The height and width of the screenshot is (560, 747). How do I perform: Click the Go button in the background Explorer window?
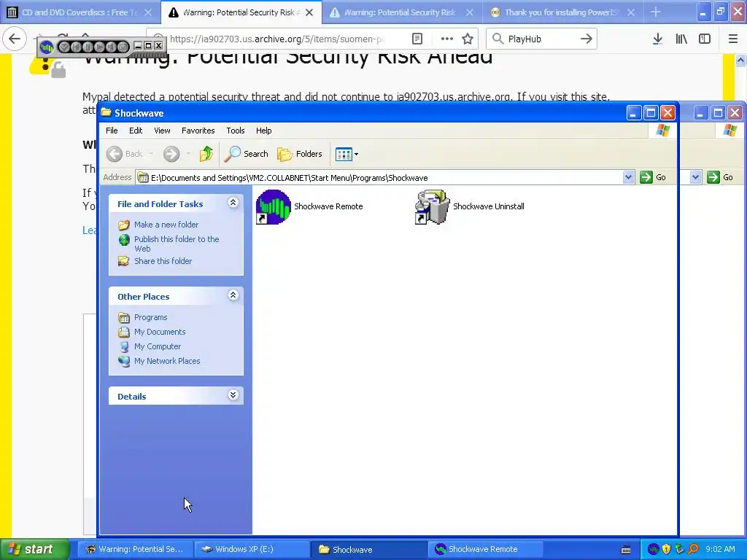click(720, 177)
